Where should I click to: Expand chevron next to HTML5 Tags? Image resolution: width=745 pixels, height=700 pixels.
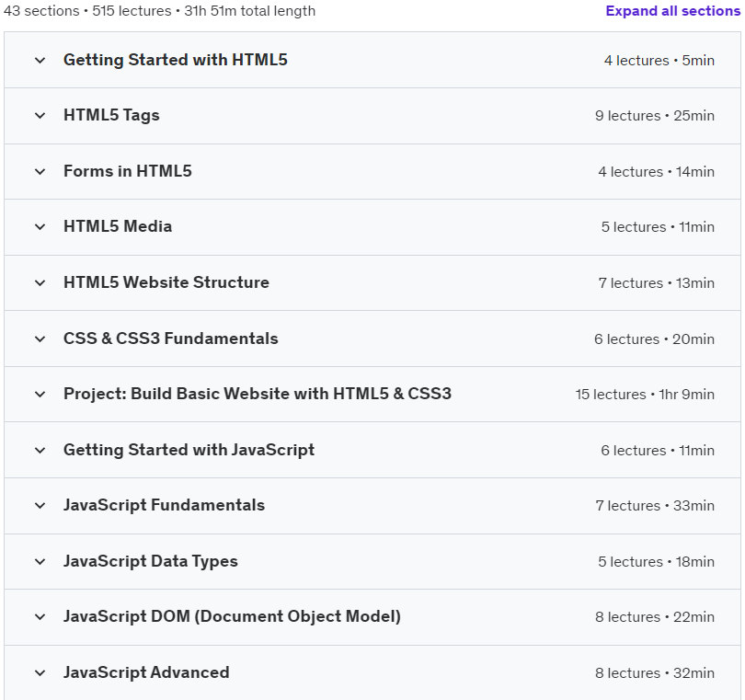pos(40,116)
